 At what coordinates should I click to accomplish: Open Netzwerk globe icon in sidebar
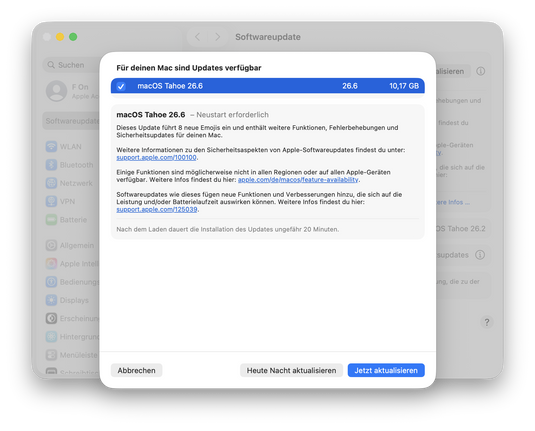tap(51, 183)
